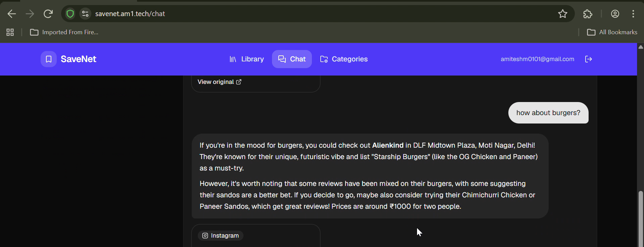644x247 pixels.
Task: Log out using the sign-out icon
Action: click(x=589, y=59)
